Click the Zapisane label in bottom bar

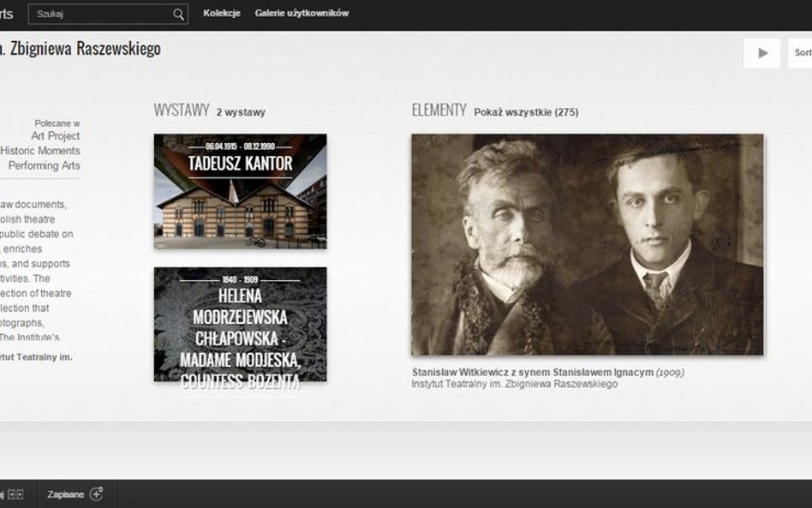point(67,493)
